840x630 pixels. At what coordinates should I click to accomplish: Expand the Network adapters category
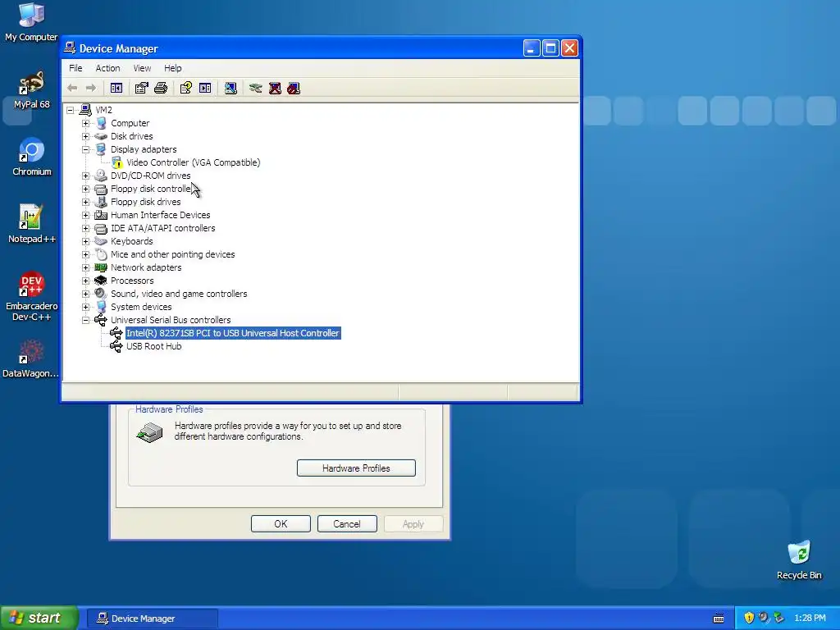pos(85,268)
